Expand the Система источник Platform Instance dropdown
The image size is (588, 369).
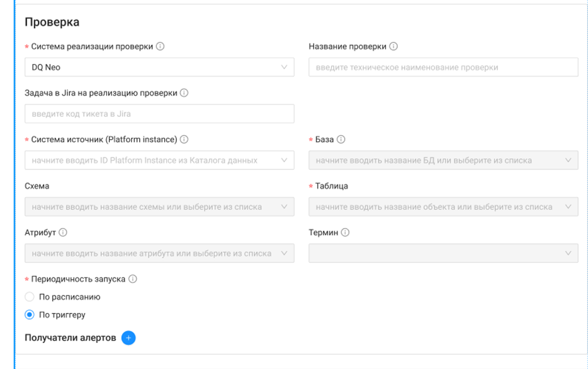[x=159, y=160]
